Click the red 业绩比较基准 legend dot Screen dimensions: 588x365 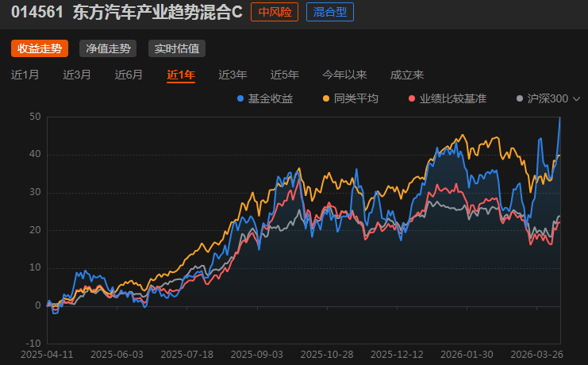(412, 98)
